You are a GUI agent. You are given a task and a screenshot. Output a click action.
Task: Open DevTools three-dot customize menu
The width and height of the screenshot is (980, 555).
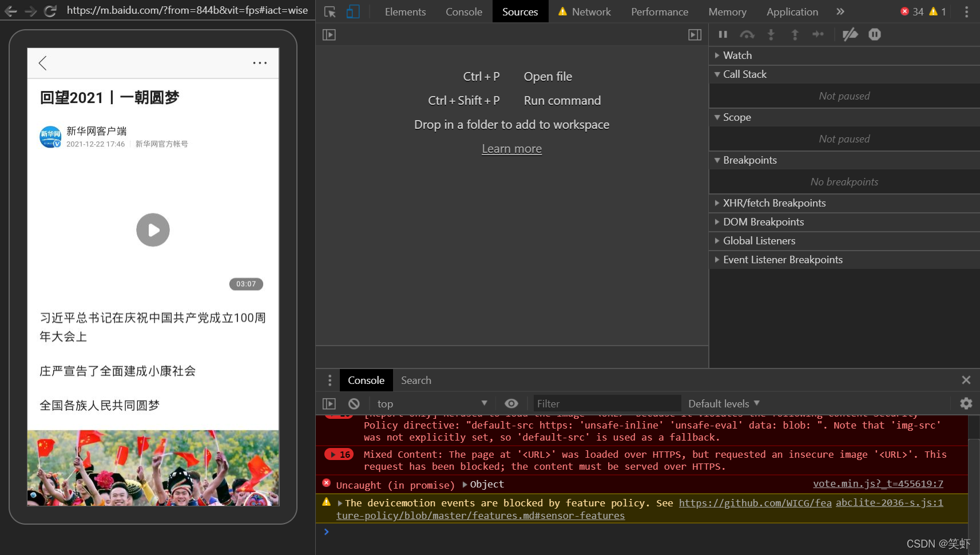(x=966, y=11)
